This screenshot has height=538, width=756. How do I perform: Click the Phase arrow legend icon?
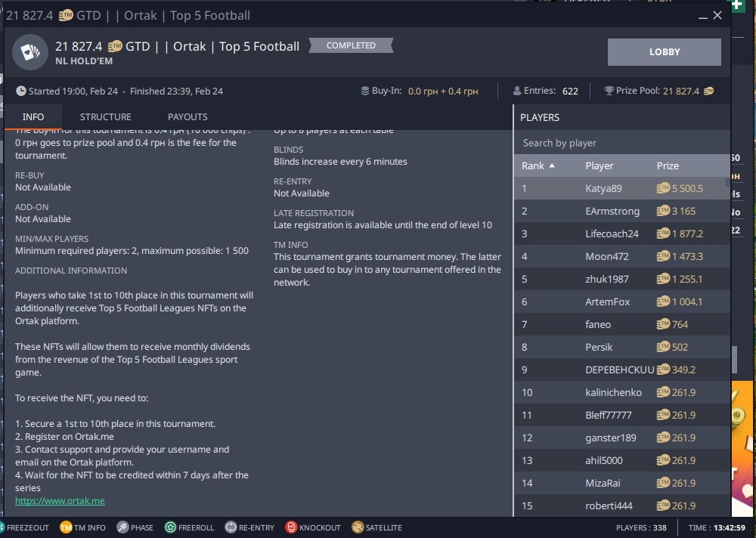tap(123, 527)
